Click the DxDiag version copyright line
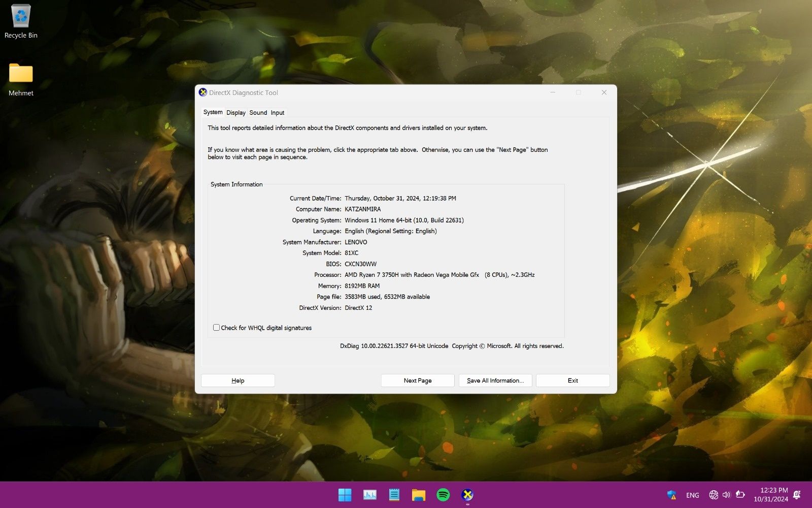The height and width of the screenshot is (508, 812). 452,346
